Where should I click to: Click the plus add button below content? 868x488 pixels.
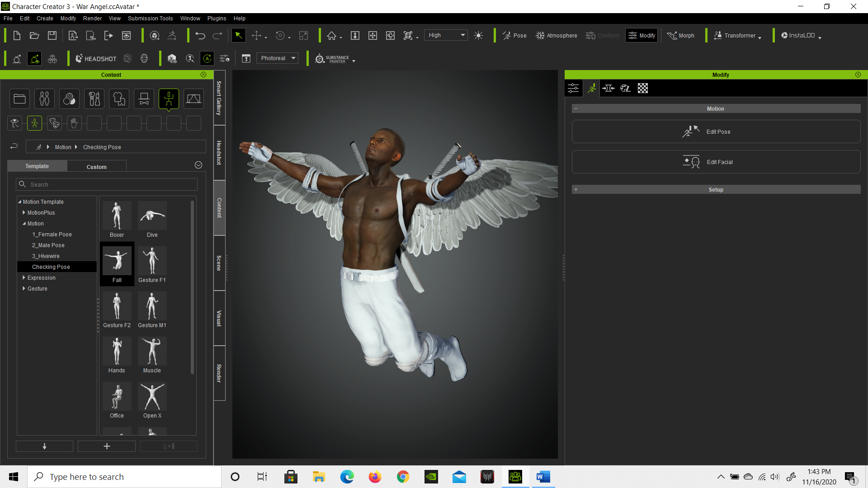click(x=107, y=446)
